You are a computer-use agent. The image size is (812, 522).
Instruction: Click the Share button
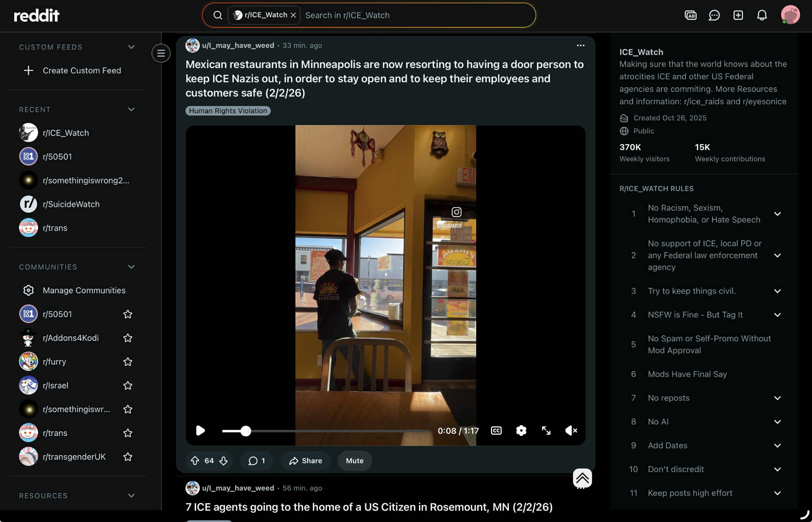point(306,461)
